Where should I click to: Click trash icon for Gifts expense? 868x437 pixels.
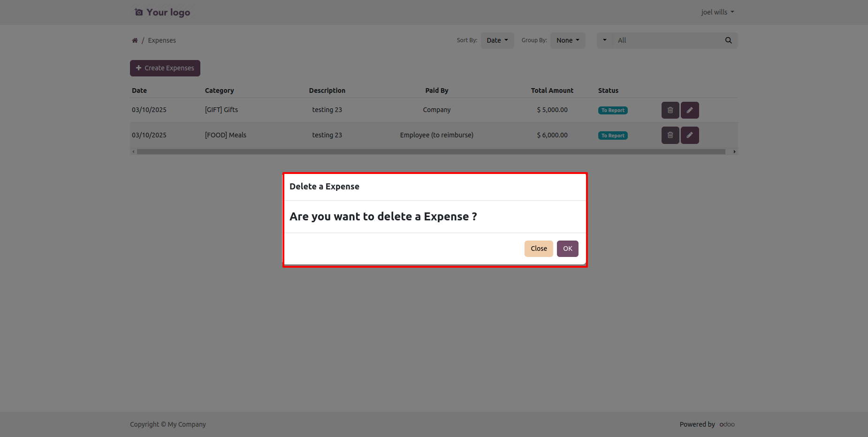click(x=670, y=110)
